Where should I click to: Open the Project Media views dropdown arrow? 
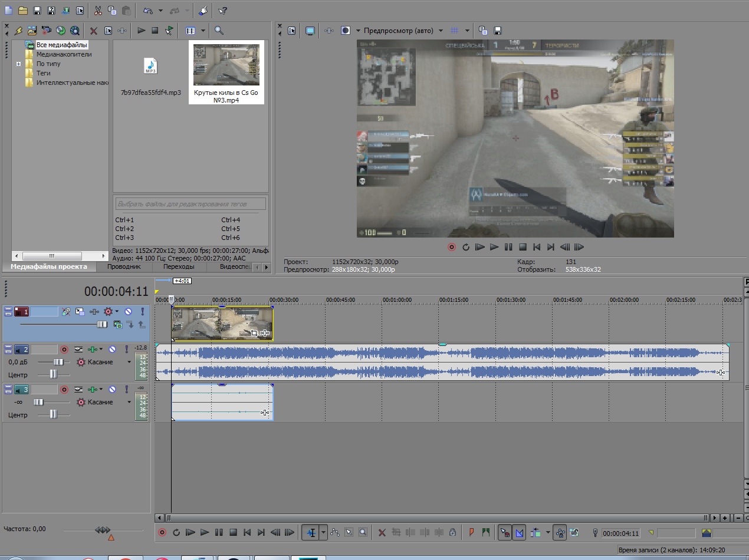(203, 31)
